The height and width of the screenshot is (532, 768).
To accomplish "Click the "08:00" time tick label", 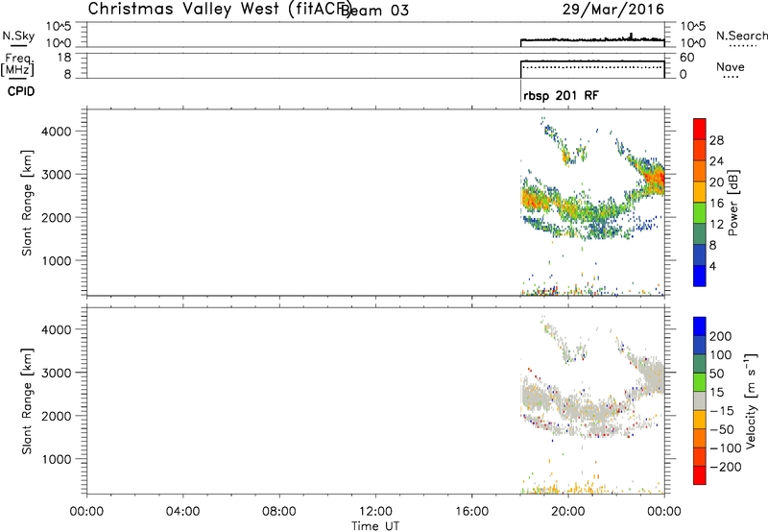I will [x=278, y=511].
